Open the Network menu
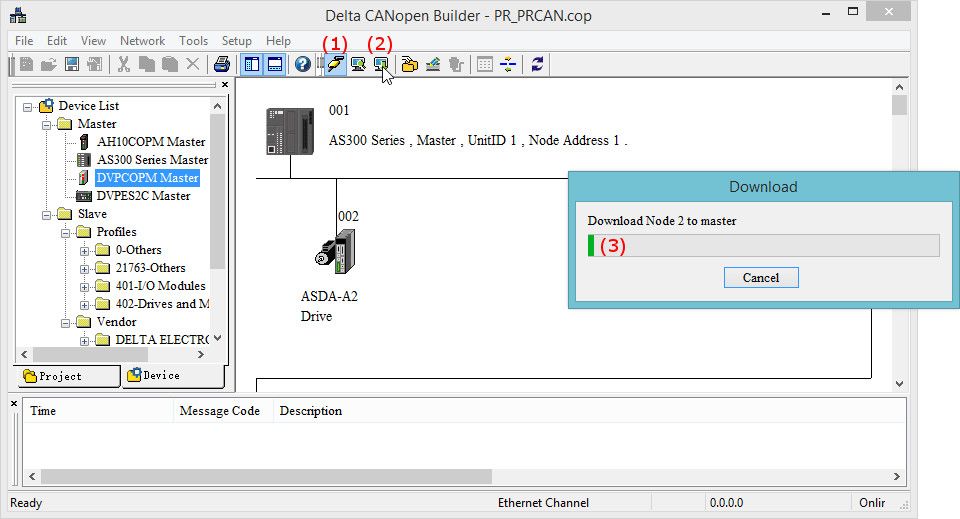Viewport: 960px width, 519px height. click(x=142, y=41)
